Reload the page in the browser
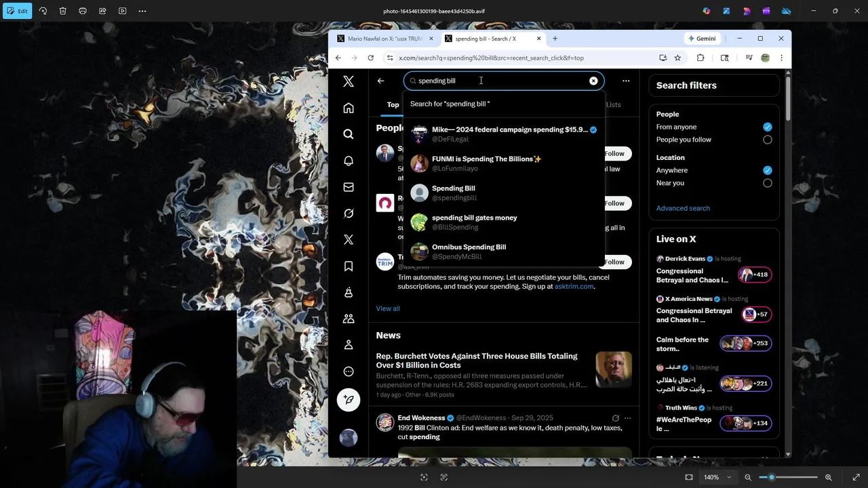Screen dimensions: 868x488 [x=370, y=58]
